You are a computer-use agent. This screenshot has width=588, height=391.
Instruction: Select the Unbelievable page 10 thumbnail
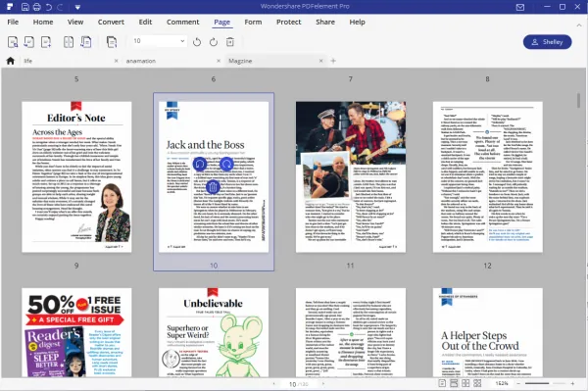[214, 332]
